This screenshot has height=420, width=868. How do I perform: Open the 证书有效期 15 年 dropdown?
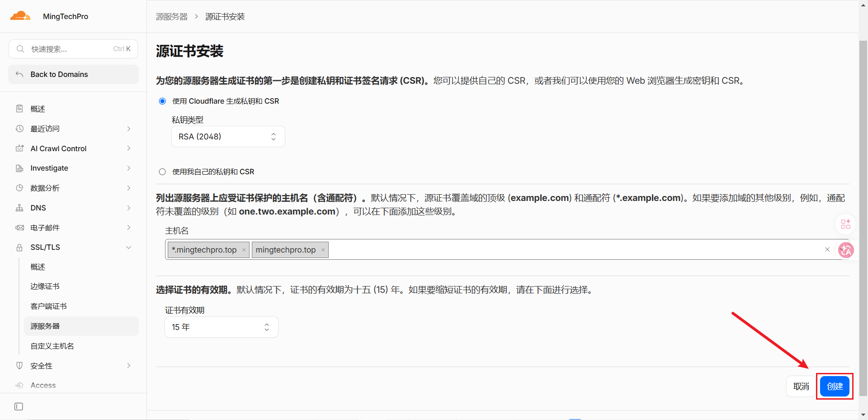(x=222, y=327)
